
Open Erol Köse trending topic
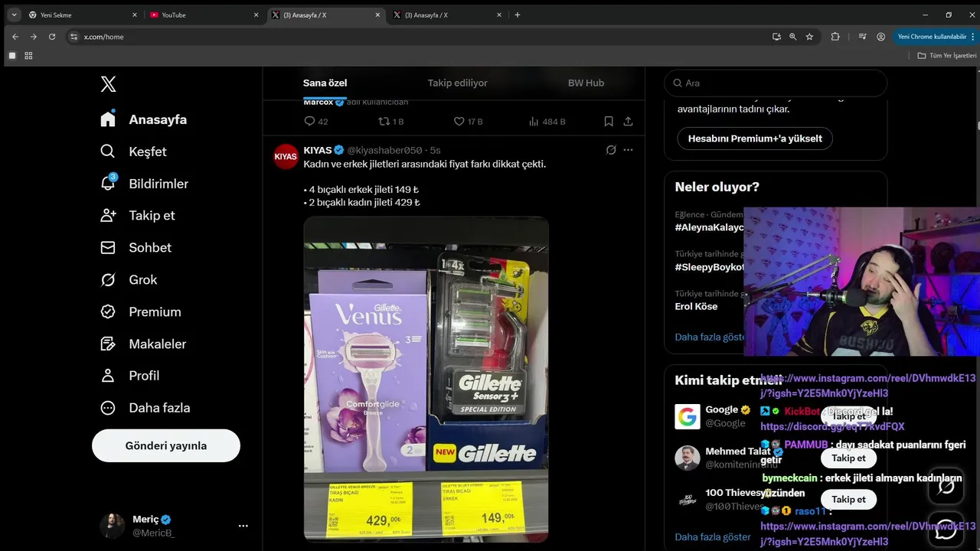click(696, 306)
